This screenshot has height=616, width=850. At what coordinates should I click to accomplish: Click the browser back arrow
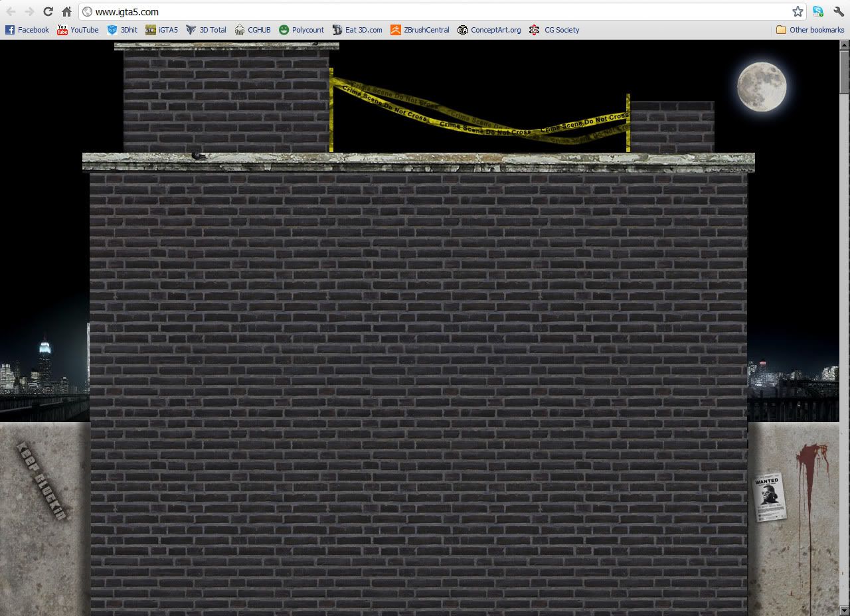pyautogui.click(x=11, y=12)
